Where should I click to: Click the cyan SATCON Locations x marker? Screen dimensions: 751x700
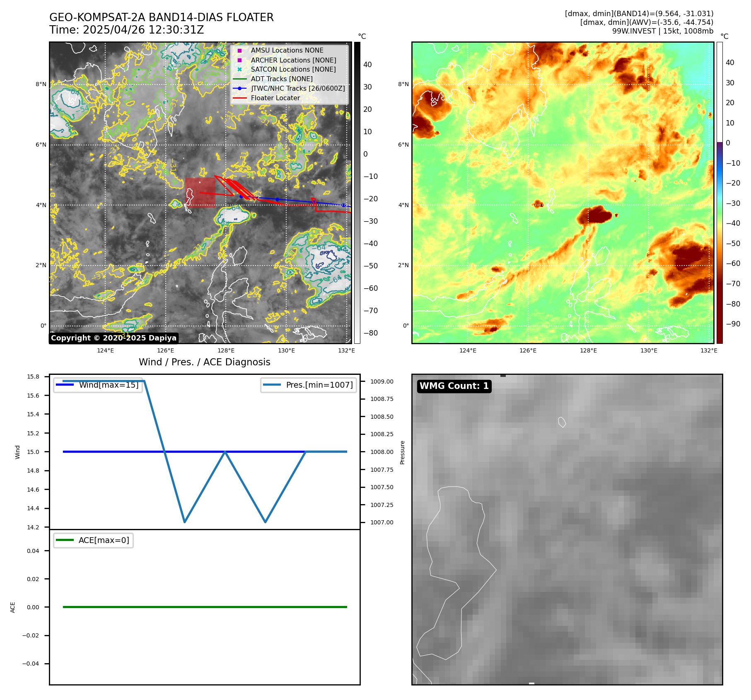(x=239, y=70)
